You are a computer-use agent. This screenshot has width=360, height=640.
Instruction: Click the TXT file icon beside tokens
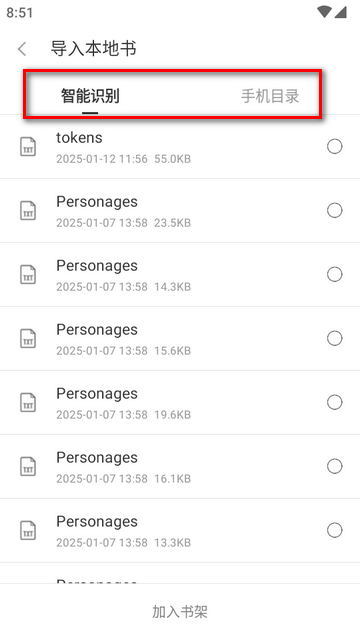pyautogui.click(x=28, y=147)
